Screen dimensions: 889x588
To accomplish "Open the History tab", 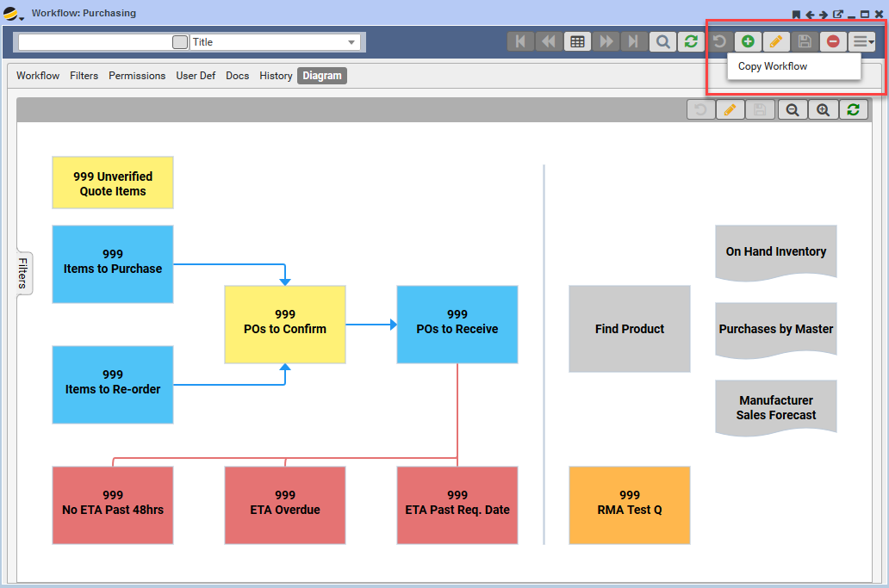I will 276,76.
